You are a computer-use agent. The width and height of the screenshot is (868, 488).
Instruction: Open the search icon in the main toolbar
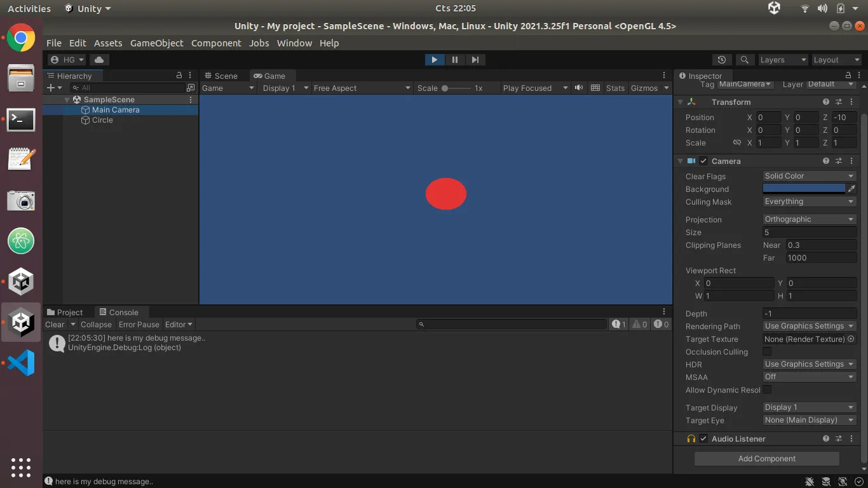pyautogui.click(x=744, y=59)
